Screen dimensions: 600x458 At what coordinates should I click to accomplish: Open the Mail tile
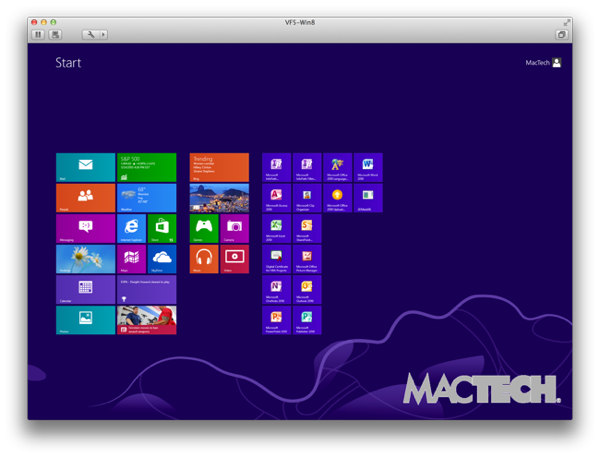point(85,167)
